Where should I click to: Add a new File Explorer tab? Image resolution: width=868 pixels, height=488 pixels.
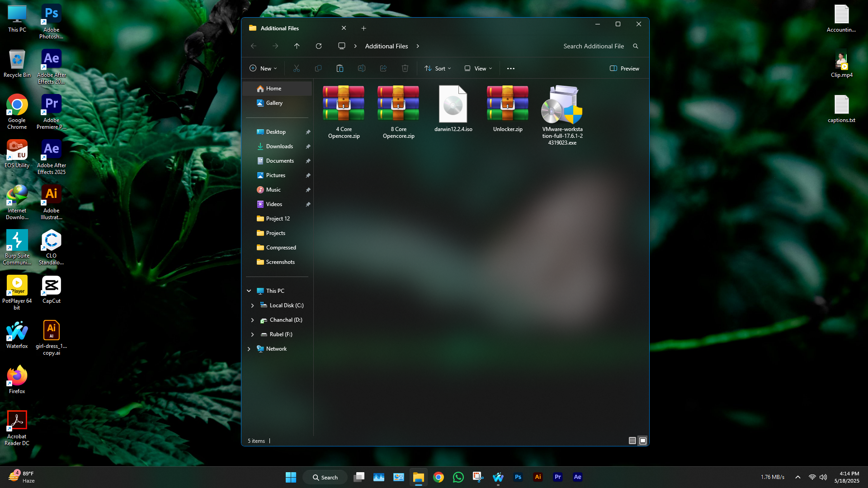363,28
